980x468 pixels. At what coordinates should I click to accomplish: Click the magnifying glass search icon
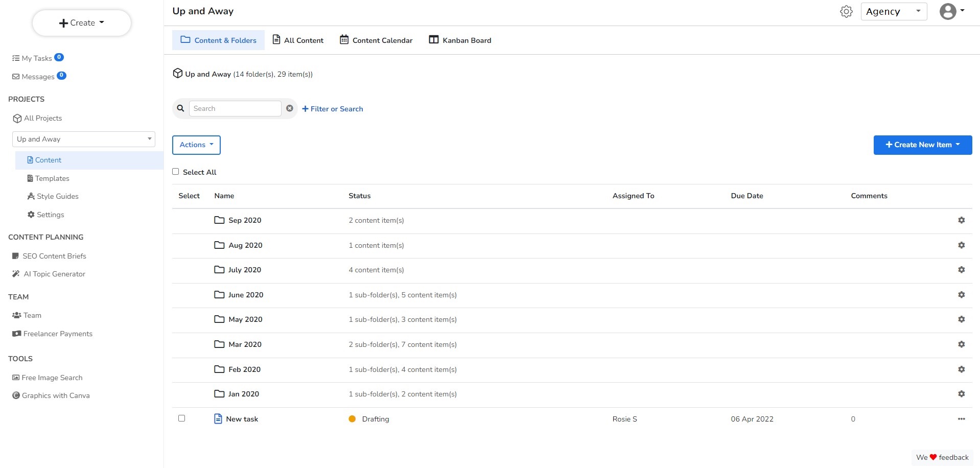[180, 108]
